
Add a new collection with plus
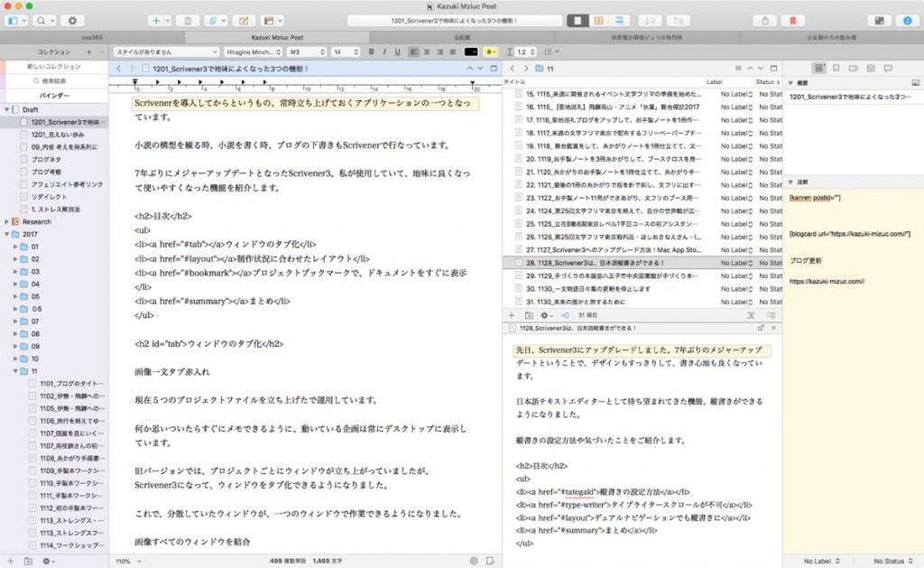click(x=89, y=51)
